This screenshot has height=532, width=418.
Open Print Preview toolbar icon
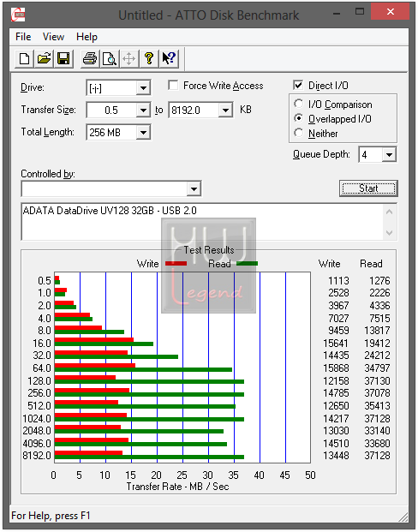(110, 59)
